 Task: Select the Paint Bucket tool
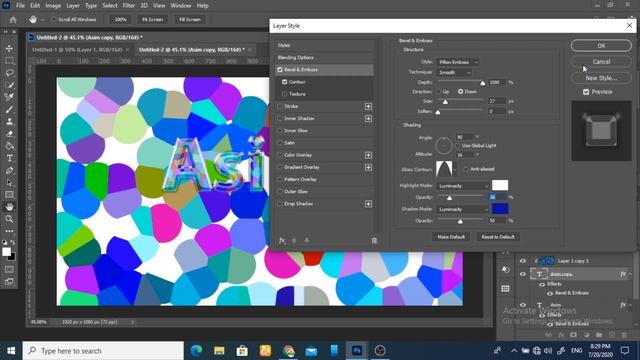coord(9,146)
